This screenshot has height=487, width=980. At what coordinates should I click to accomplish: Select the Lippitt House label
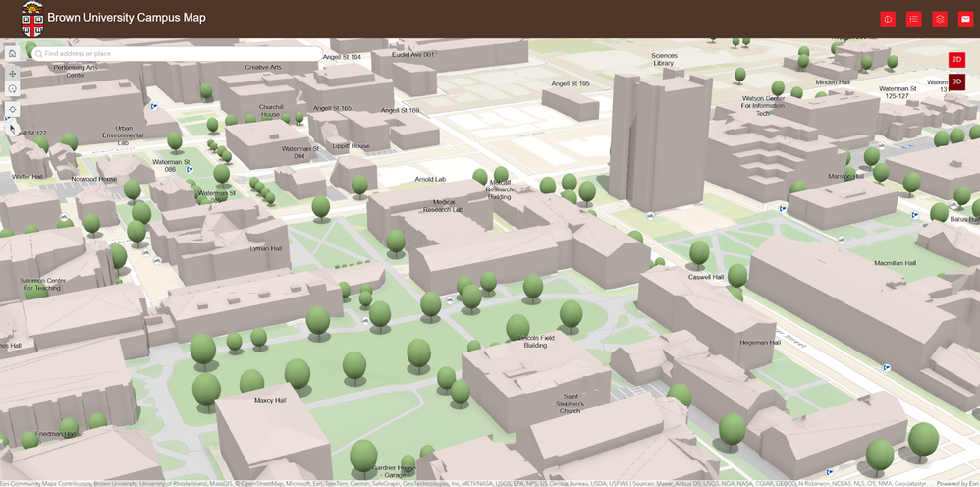pos(351,146)
